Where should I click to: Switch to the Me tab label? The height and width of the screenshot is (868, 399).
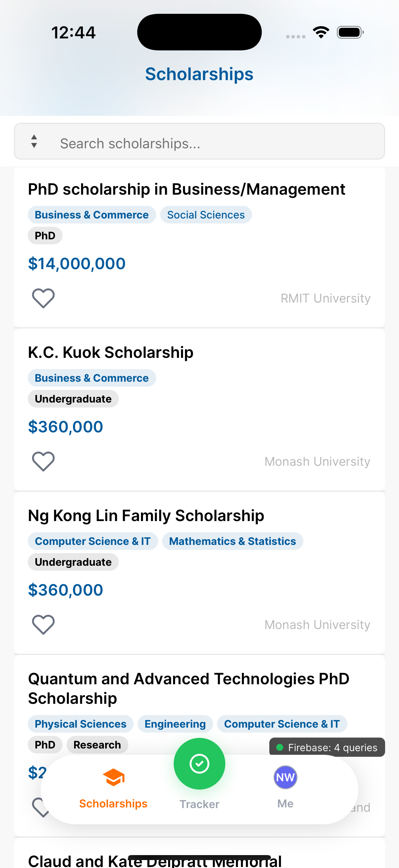pos(285,804)
